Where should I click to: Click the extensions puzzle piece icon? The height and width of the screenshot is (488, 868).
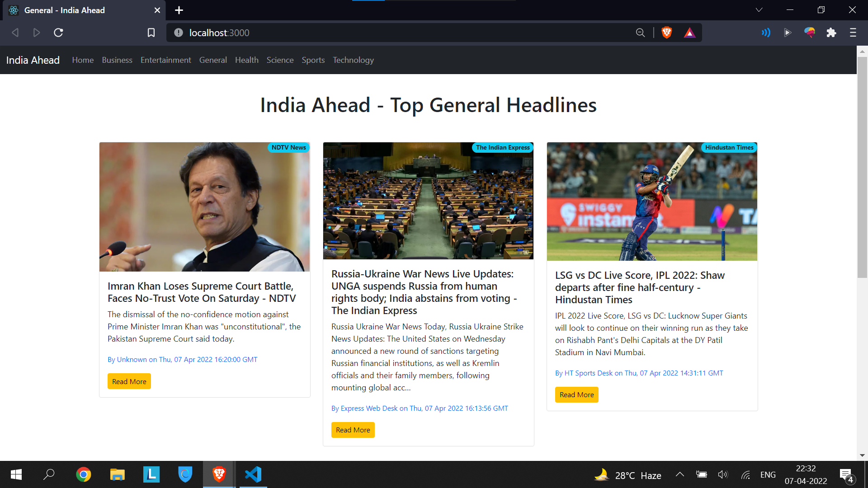point(831,33)
